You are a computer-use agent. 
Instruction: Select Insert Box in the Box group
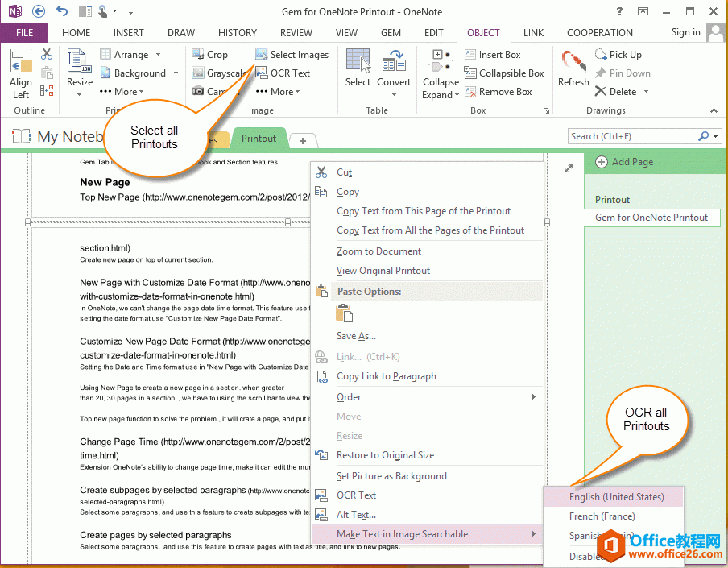[x=498, y=54]
